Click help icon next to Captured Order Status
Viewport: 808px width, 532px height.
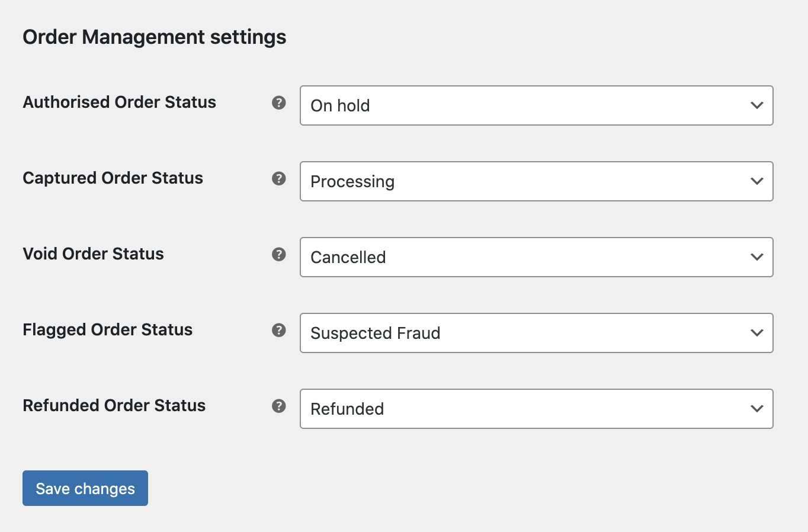tap(278, 178)
